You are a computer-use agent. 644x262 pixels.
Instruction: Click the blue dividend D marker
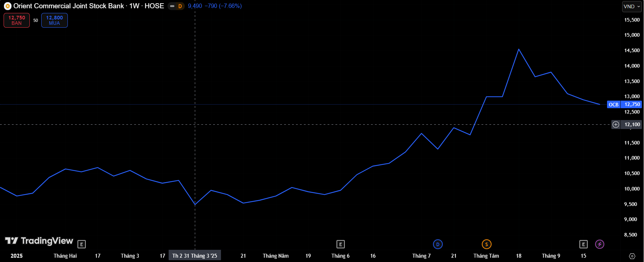pyautogui.click(x=438, y=244)
